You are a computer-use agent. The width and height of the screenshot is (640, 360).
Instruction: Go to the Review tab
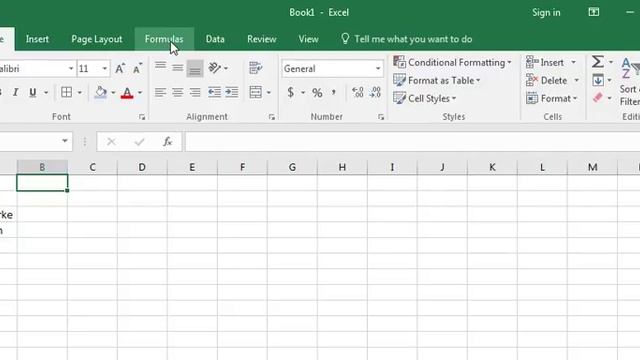(x=262, y=39)
